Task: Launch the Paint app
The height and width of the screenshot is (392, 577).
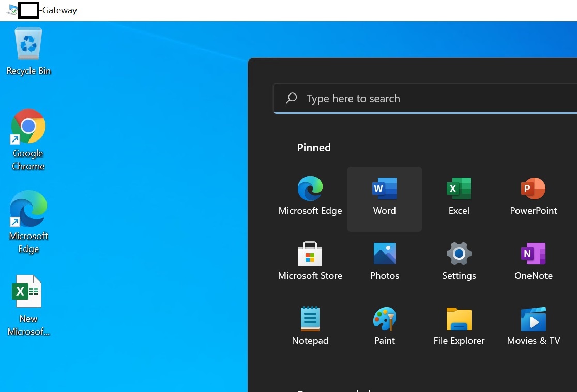Action: [x=385, y=326]
